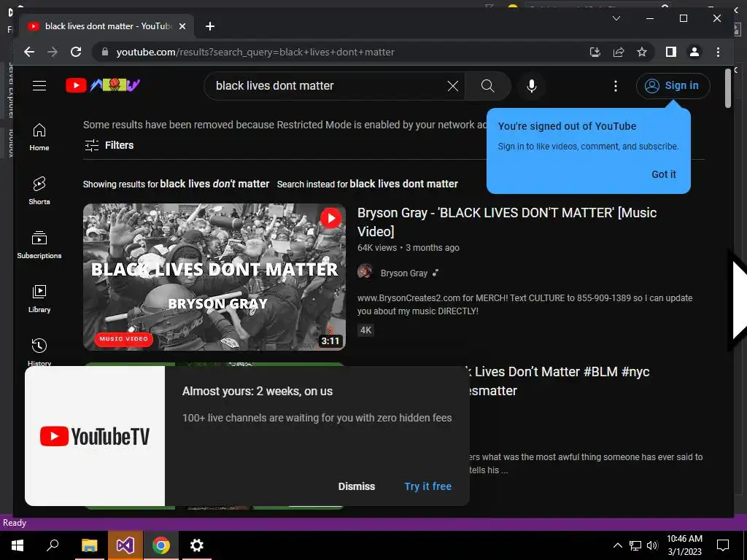Viewport: 747px width, 560px height.
Task: Open Chrome three-dot menu
Action: (x=718, y=52)
